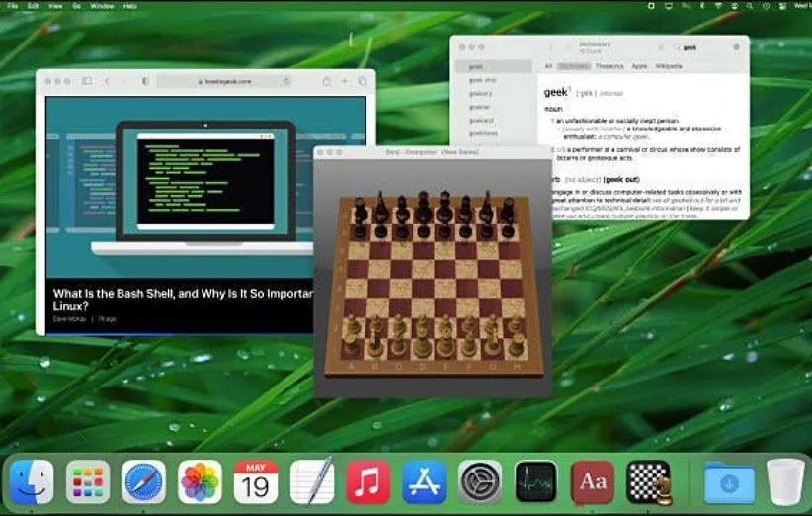This screenshot has height=516, width=812.
Task: Open the Window menu in menu bar
Action: tap(101, 6)
